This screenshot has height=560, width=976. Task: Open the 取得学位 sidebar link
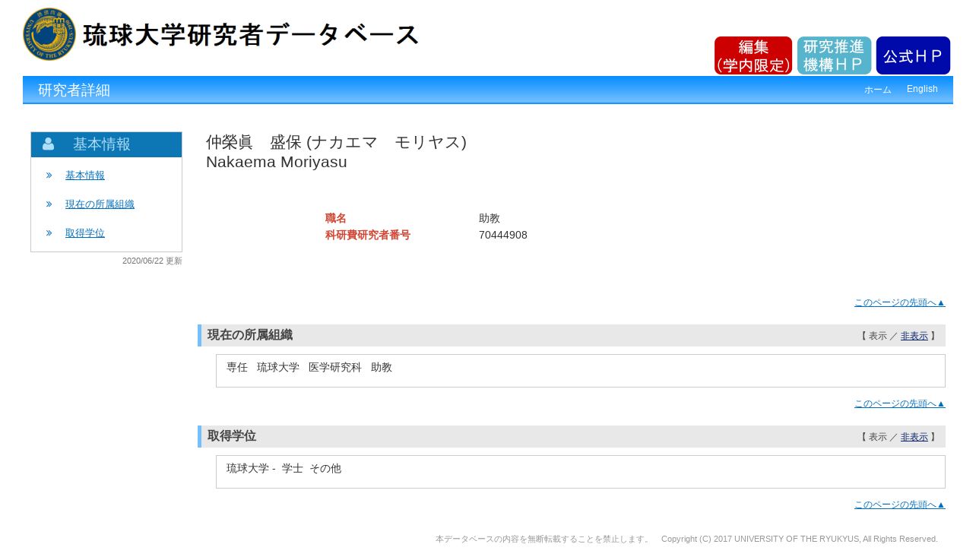coord(85,233)
